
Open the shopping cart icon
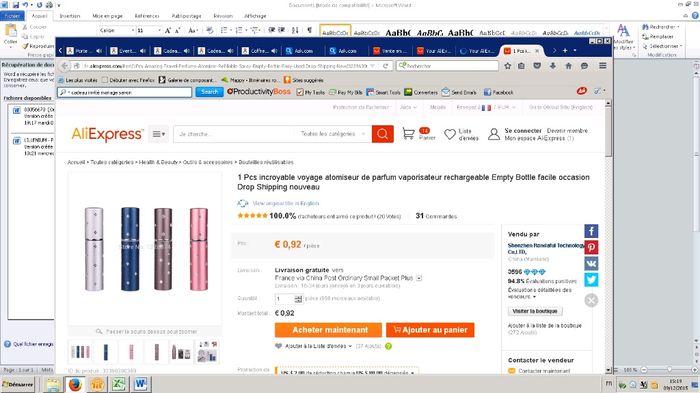tap(408, 134)
